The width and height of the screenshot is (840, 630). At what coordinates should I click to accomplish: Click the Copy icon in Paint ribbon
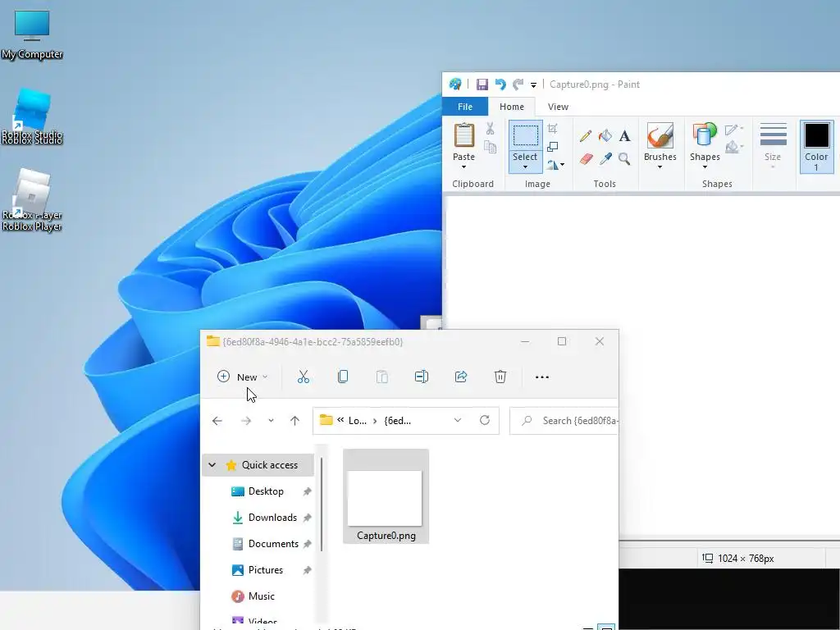(x=490, y=146)
